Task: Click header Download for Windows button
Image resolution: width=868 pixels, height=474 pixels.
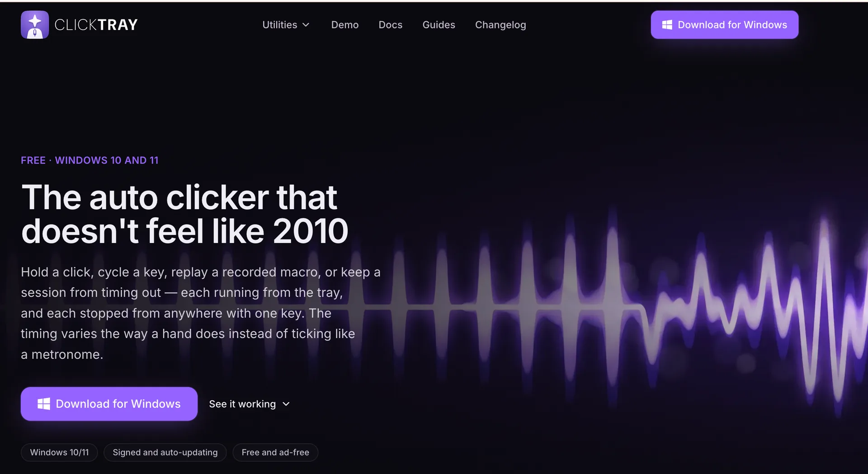Action: coord(725,25)
